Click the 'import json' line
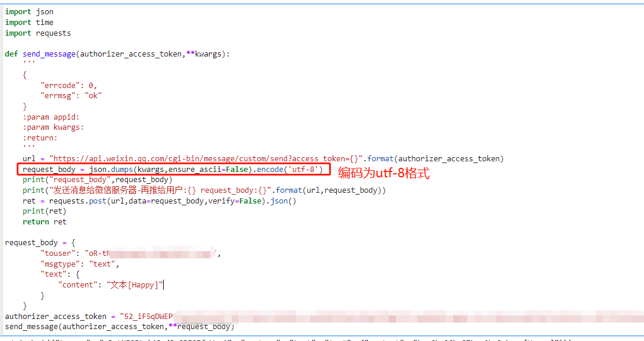This screenshot has width=644, height=341. [29, 11]
